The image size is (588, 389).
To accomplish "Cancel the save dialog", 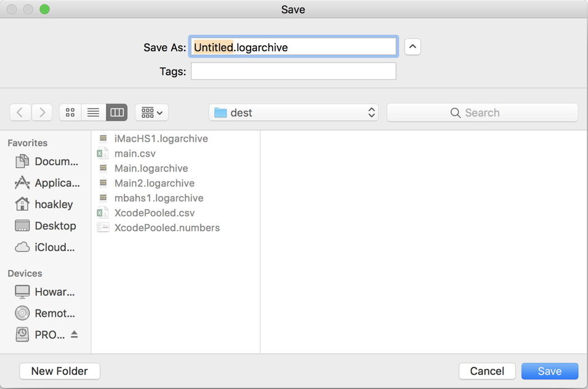I will tap(487, 371).
